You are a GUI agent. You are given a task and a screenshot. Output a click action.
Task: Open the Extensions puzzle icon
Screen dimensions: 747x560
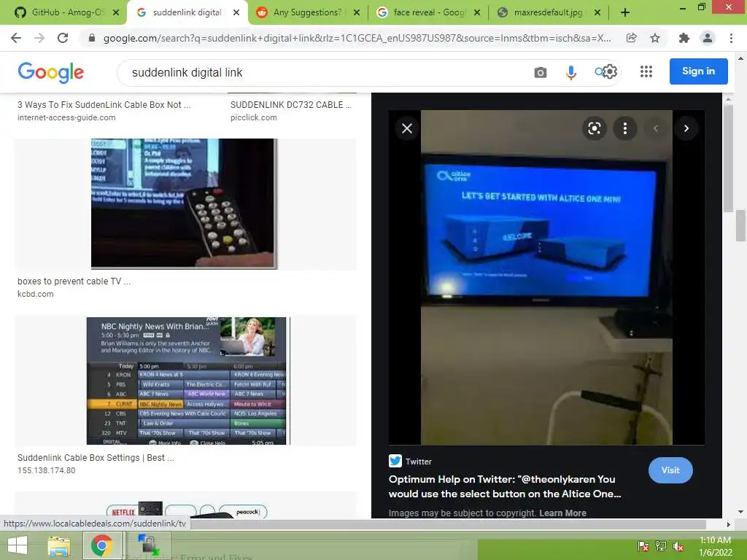[684, 38]
